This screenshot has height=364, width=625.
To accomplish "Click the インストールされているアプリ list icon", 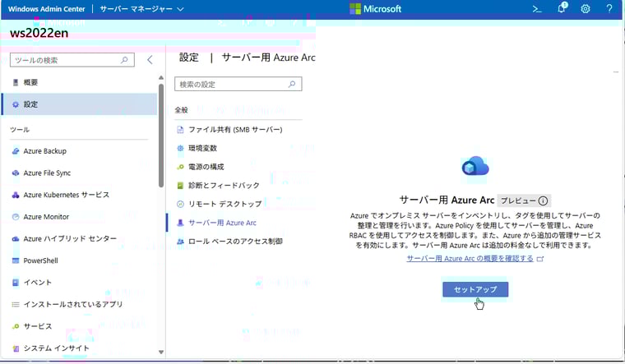I will click(16, 305).
